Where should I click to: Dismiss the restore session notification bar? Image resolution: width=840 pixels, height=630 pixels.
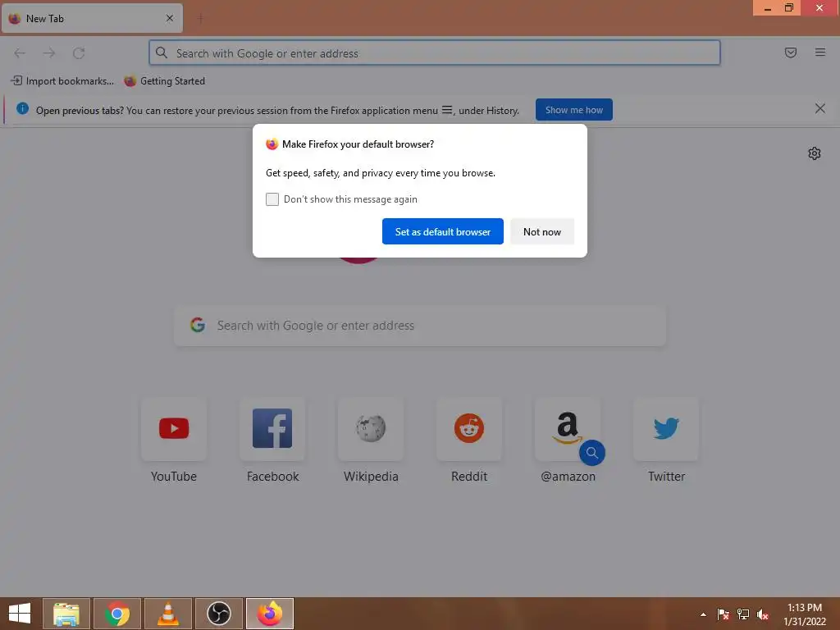(x=820, y=109)
